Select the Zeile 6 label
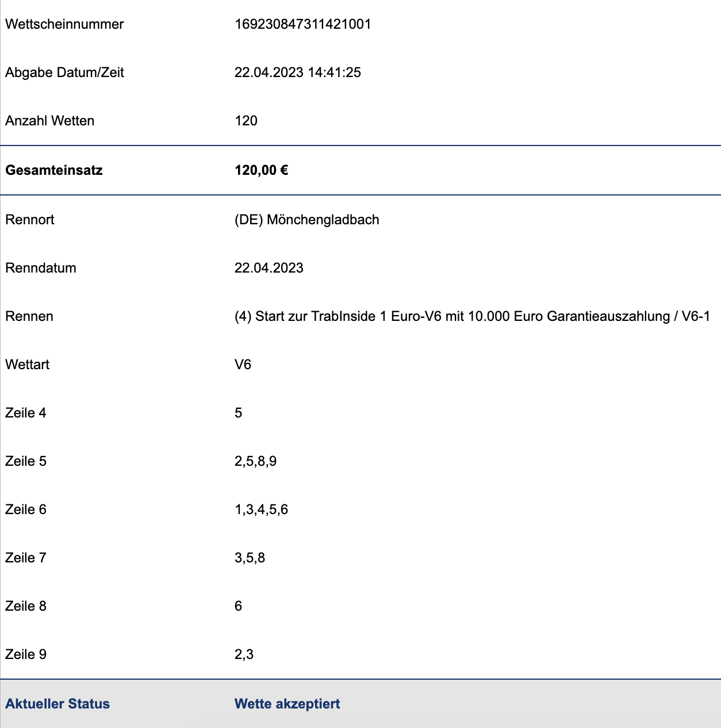This screenshot has width=721, height=728. tap(26, 509)
